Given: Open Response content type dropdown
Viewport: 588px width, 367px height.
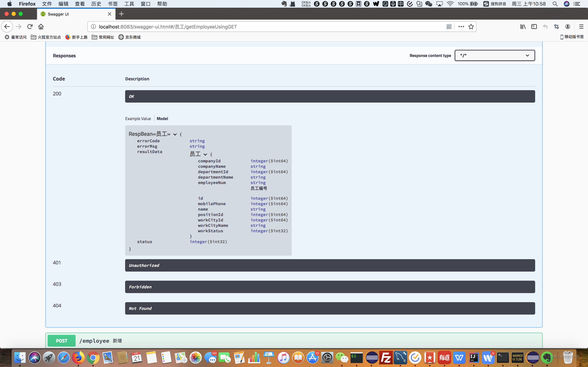Looking at the screenshot, I should (x=494, y=55).
